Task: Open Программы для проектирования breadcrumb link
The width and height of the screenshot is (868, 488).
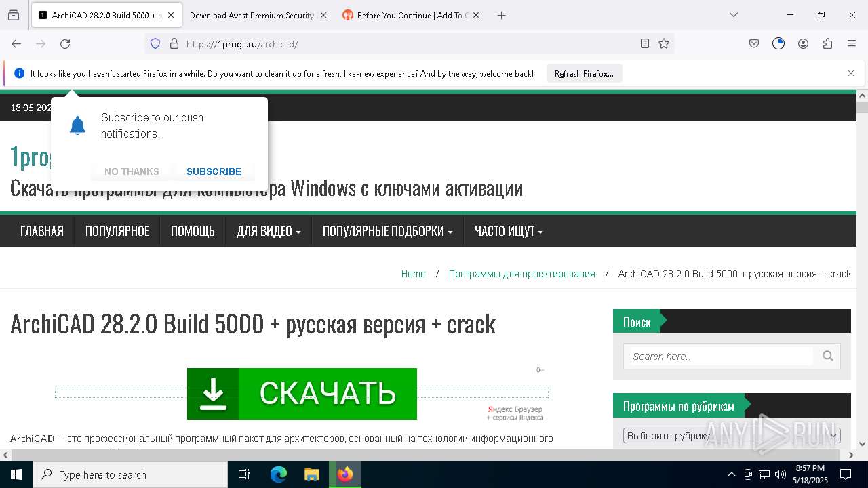Action: (522, 274)
